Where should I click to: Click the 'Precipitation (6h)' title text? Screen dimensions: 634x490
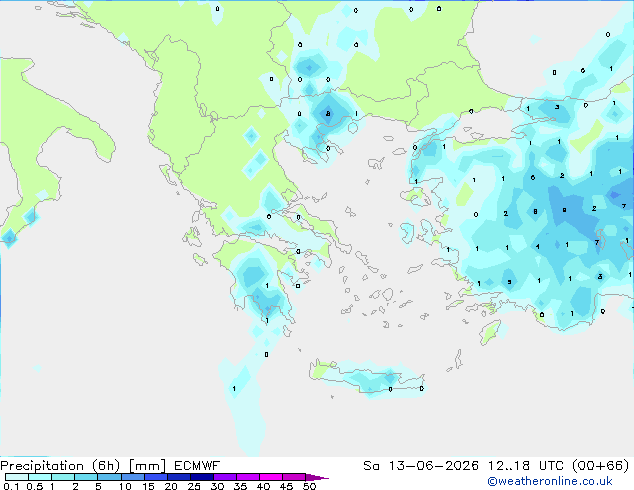pyautogui.click(x=60, y=466)
